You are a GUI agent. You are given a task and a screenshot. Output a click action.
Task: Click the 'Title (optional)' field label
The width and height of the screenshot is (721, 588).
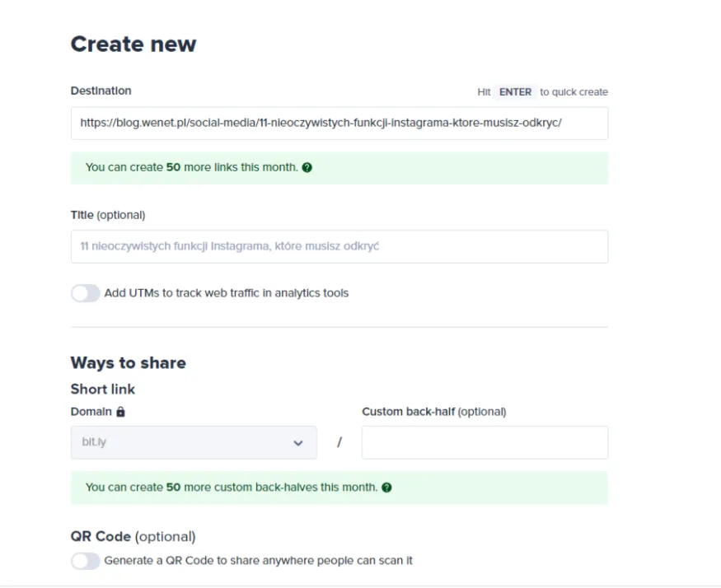(x=108, y=215)
